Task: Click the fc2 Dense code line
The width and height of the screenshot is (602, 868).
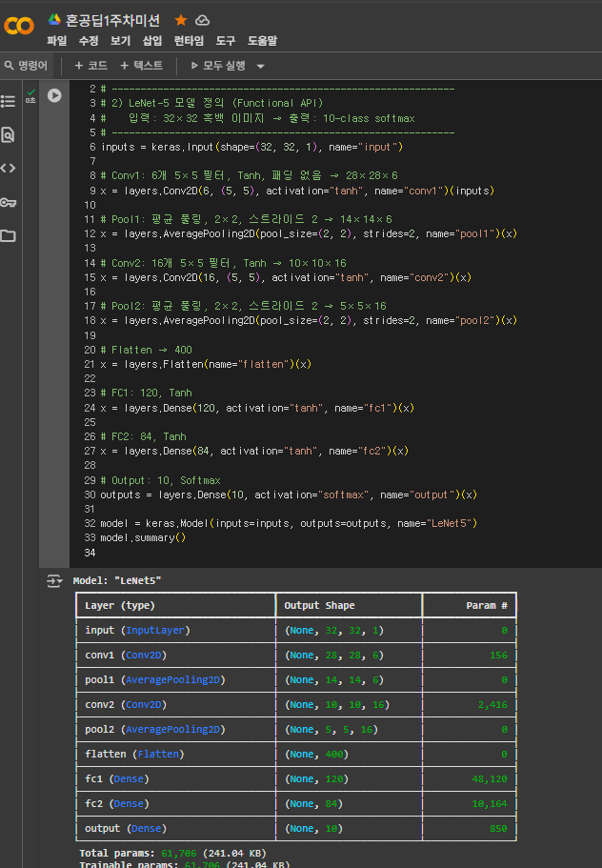Action: pyautogui.click(x=254, y=452)
